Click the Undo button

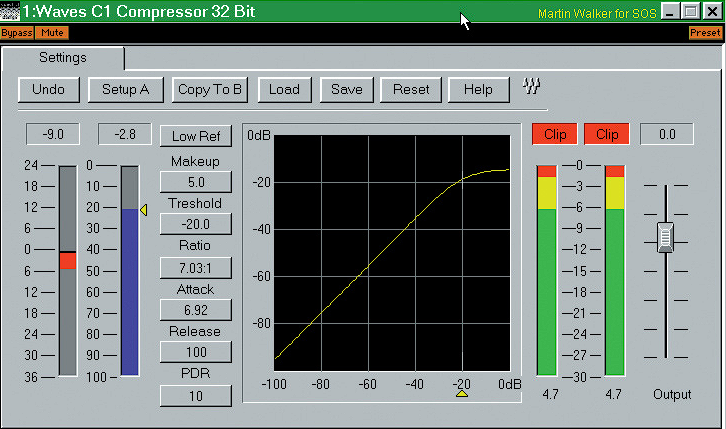pos(49,90)
